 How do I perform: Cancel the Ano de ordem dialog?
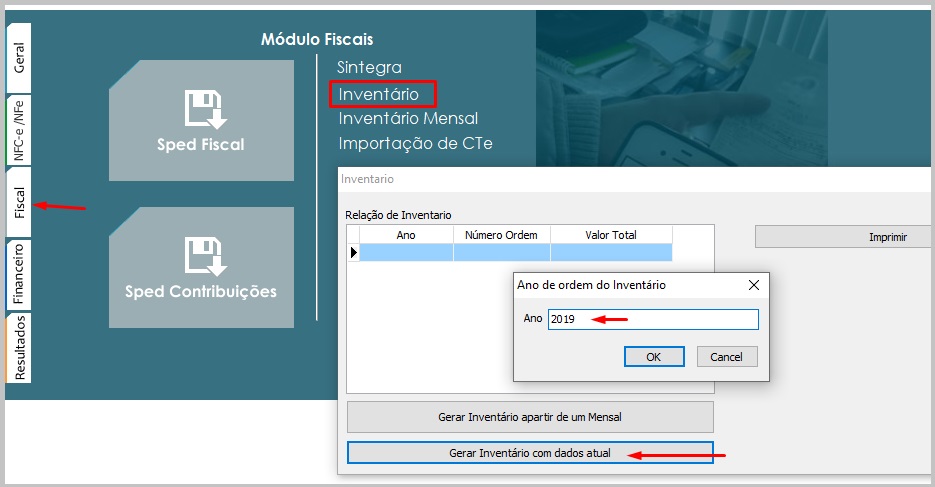(x=727, y=357)
